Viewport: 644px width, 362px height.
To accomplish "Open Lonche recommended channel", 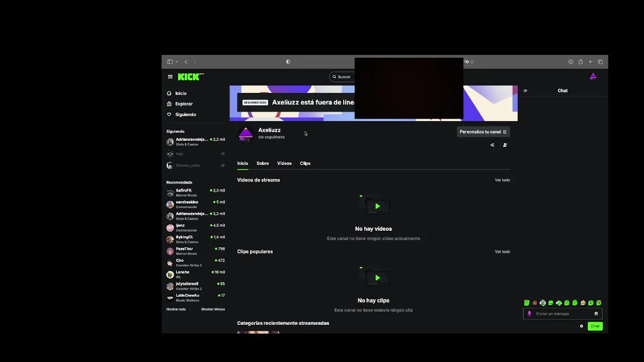I will 196,274.
